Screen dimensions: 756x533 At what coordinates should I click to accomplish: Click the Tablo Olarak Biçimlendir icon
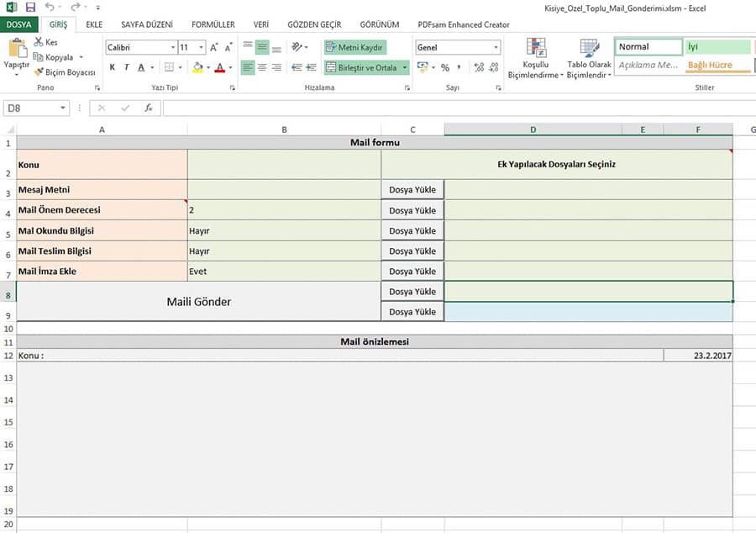pos(589,58)
